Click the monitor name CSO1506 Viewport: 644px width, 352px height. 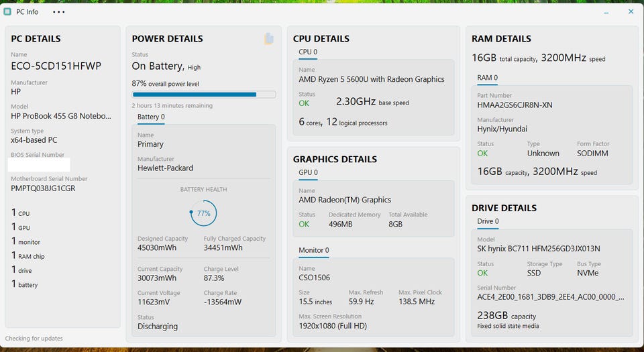(x=314, y=278)
